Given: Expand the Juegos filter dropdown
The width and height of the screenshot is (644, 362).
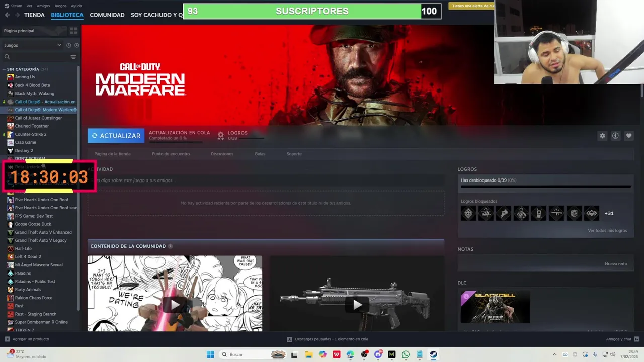Looking at the screenshot, I should [59, 45].
